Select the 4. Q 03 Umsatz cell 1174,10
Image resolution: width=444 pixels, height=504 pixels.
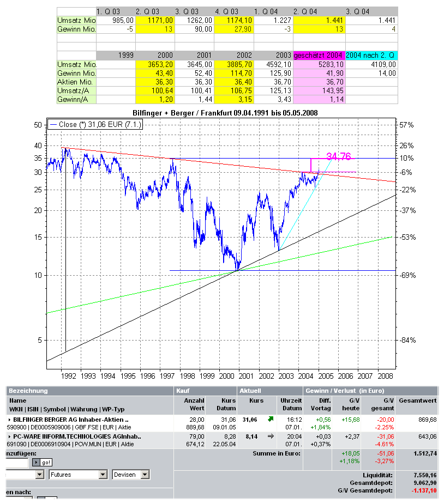[234, 20]
